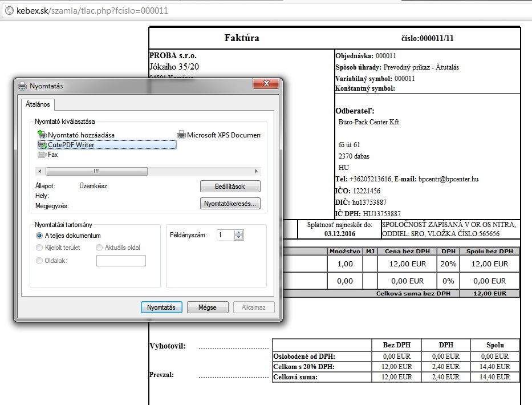Screen dimensions: 532x405
Task: Click the 'Celková suma:' row label
Action: (x=295, y=377)
